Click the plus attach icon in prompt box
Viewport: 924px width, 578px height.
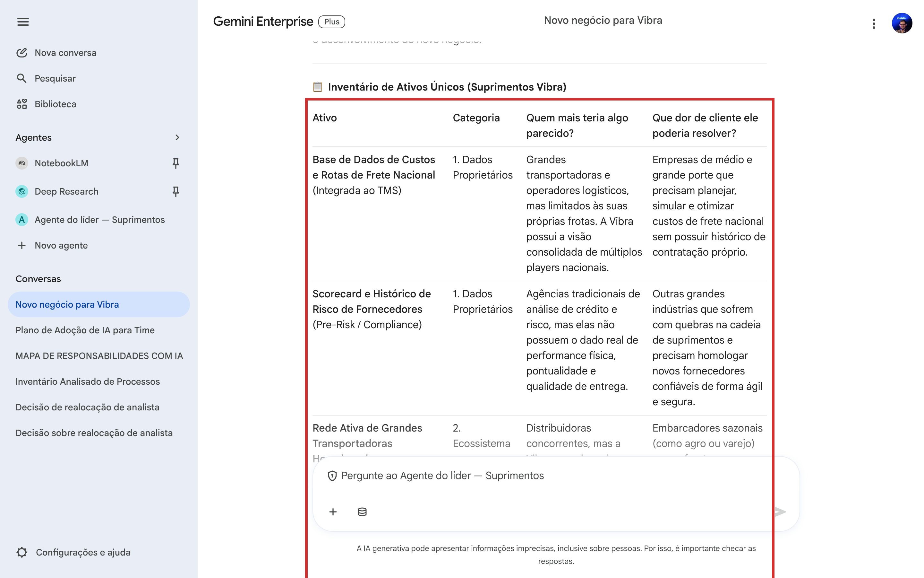pos(333,512)
